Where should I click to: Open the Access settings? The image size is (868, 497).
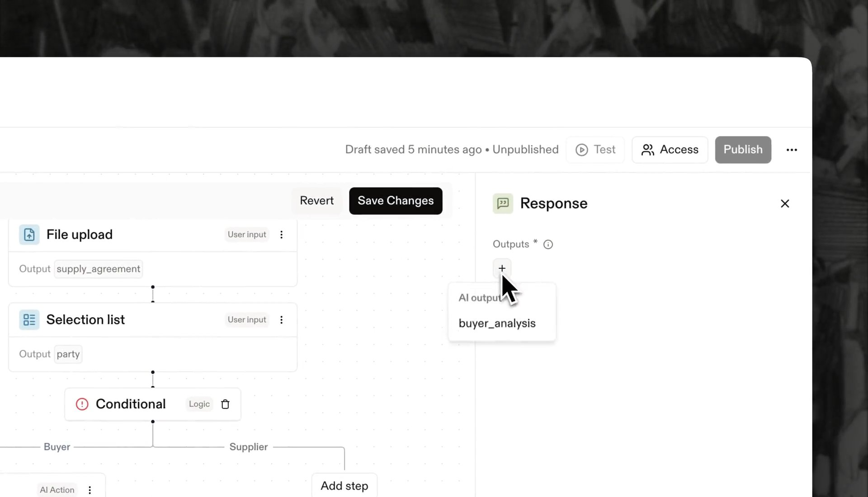[x=670, y=150]
